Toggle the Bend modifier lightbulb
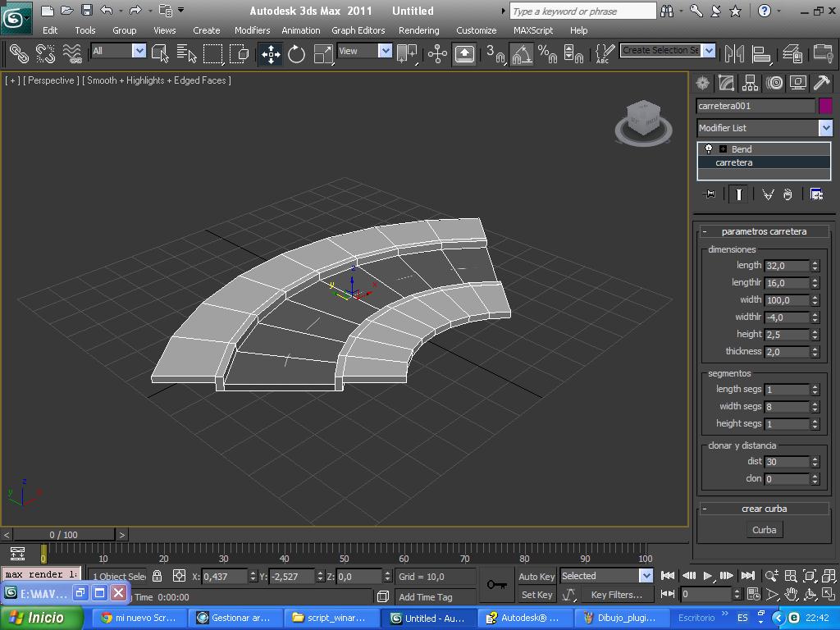 pyautogui.click(x=709, y=149)
